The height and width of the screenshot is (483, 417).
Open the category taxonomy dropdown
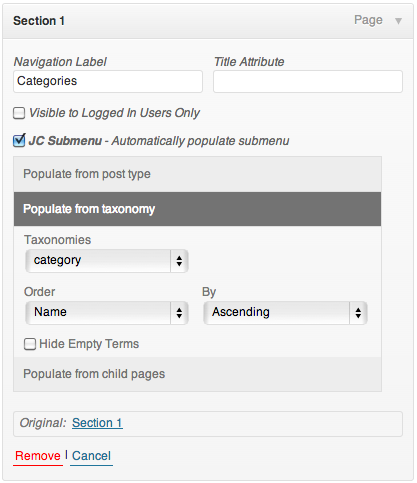coord(107,261)
